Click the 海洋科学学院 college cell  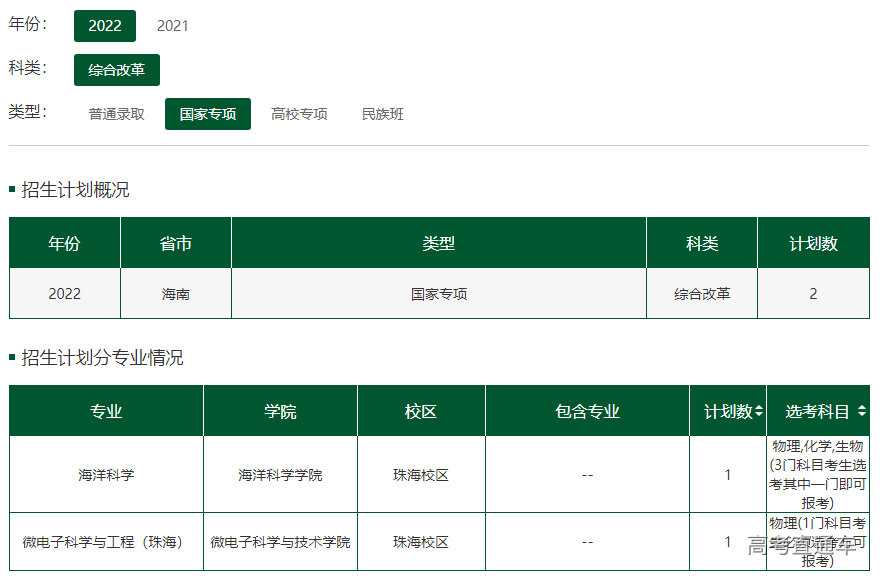coord(280,475)
